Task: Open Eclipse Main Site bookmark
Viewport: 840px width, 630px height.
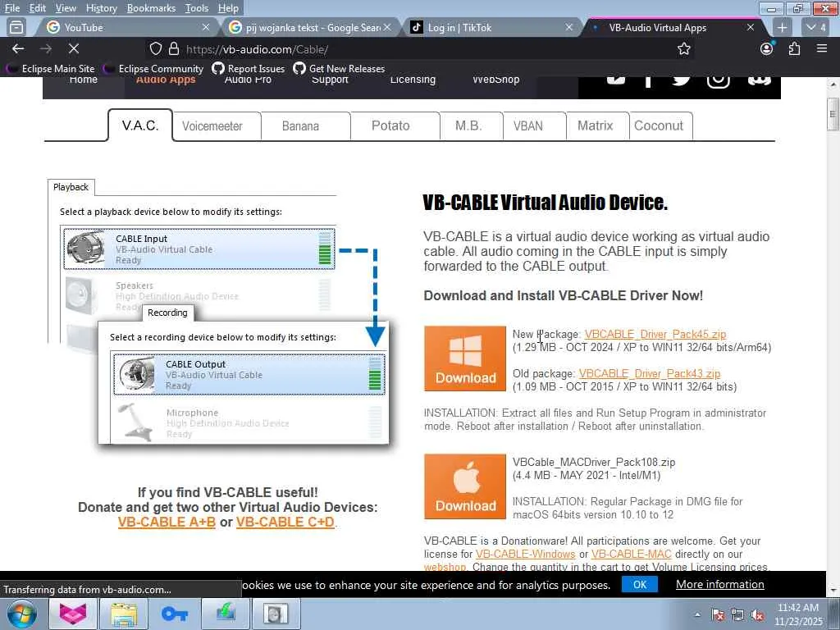Action: (x=51, y=69)
